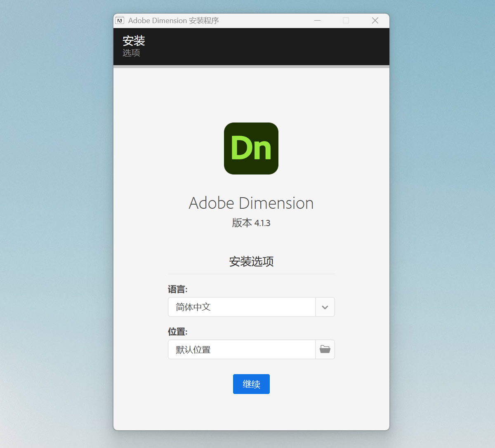Click the Adobe Dimension Dn app icon
Image resolution: width=495 pixels, height=448 pixels.
[x=251, y=149]
